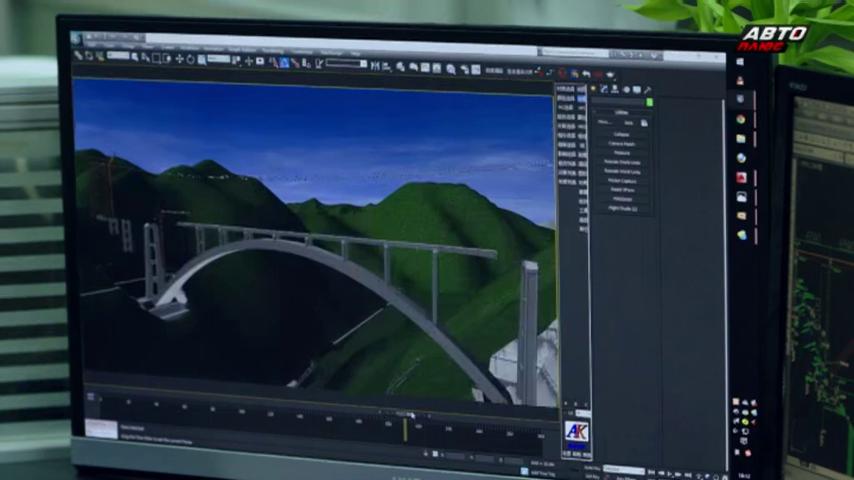854x480 pixels.
Task: Click the highlighted blue snaps toggle icon
Action: [x=284, y=63]
